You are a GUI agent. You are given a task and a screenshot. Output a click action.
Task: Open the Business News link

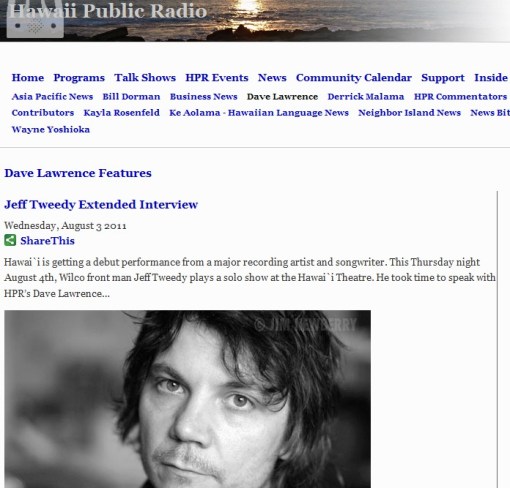[204, 96]
